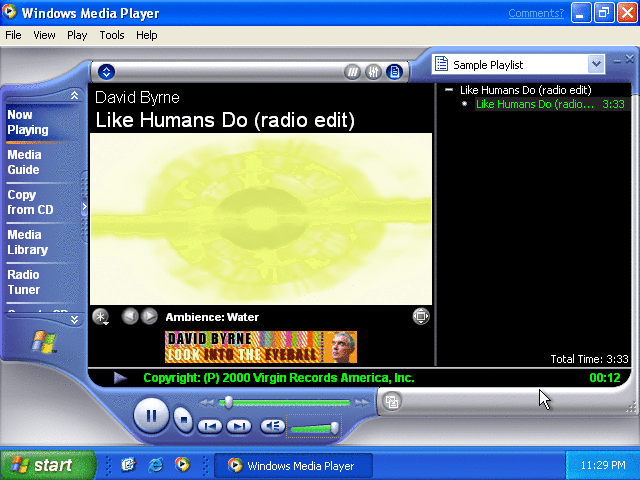The height and width of the screenshot is (480, 640).
Task: Show visualization with the striped toolbar button
Action: coord(352,72)
